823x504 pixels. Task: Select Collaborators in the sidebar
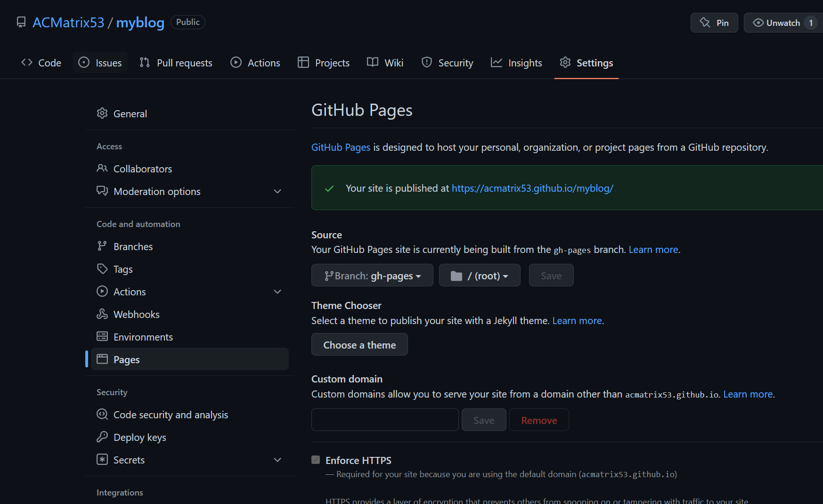190,169
